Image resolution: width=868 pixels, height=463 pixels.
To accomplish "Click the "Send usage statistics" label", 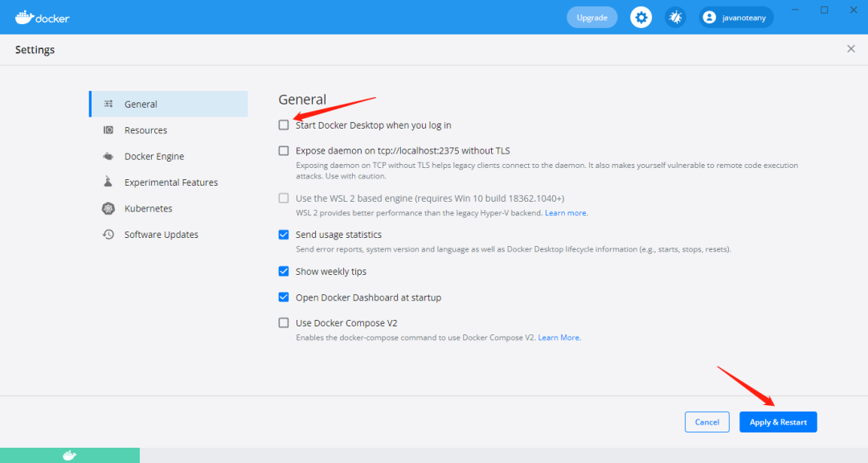I will tap(338, 235).
